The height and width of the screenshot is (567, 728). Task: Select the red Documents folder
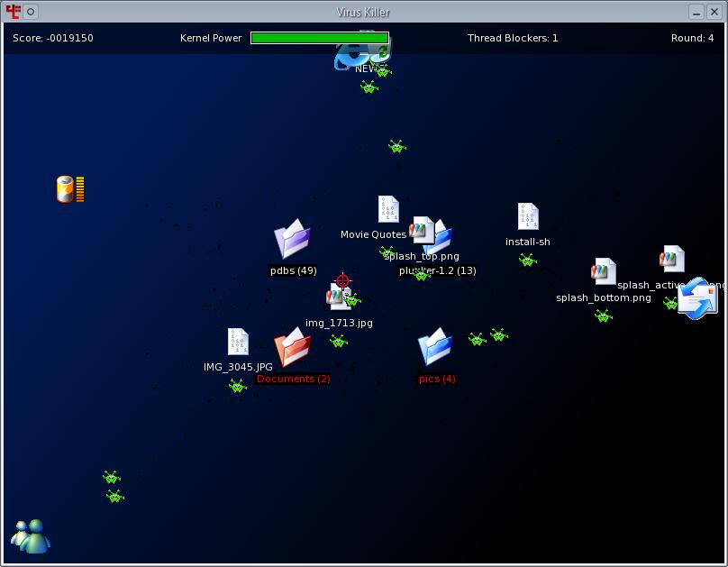(x=292, y=349)
